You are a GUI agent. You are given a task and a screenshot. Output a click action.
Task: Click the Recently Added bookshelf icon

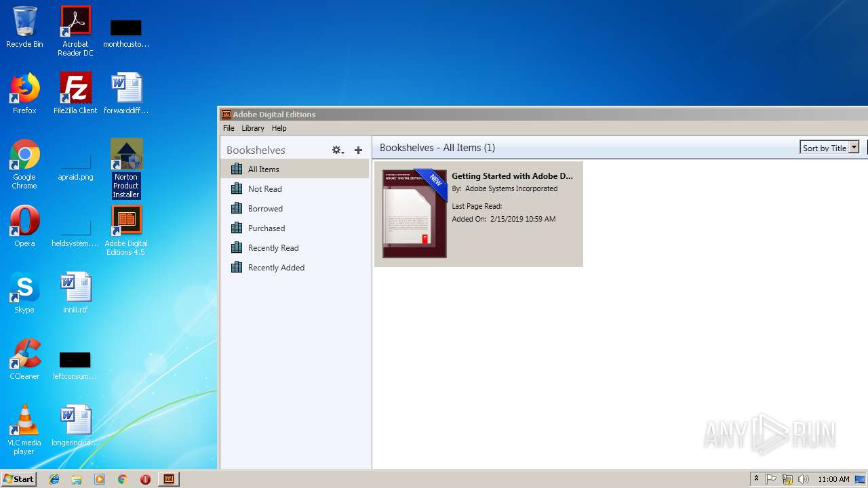pyautogui.click(x=237, y=267)
